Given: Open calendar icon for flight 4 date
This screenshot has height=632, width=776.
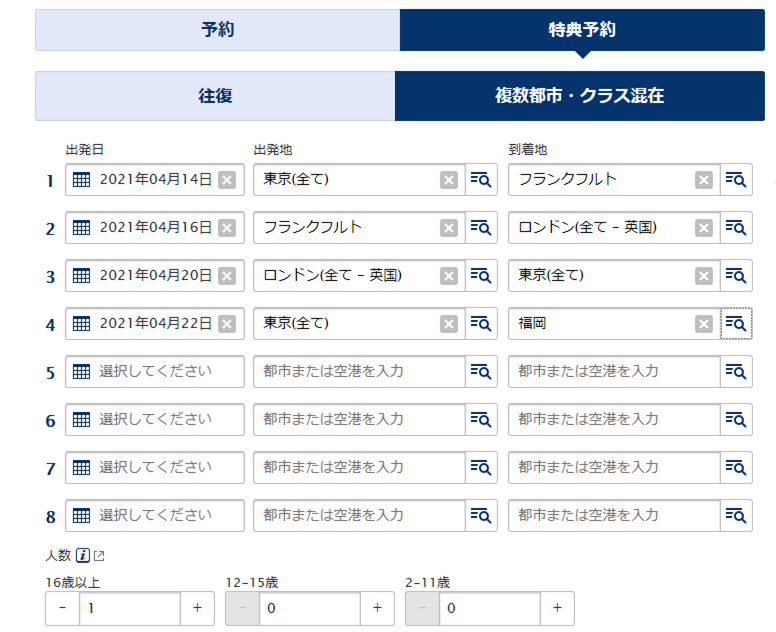Looking at the screenshot, I should point(82,324).
